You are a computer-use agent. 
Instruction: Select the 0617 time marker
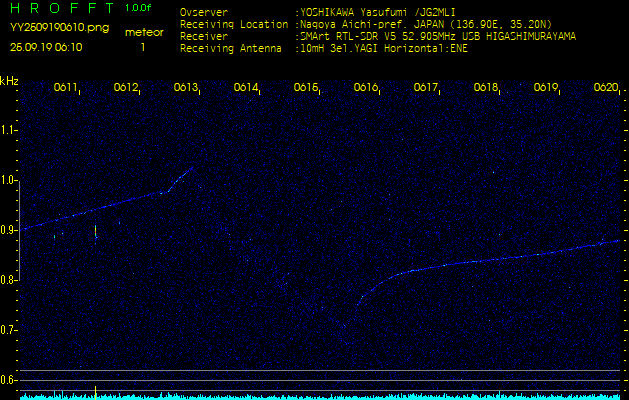[426, 88]
